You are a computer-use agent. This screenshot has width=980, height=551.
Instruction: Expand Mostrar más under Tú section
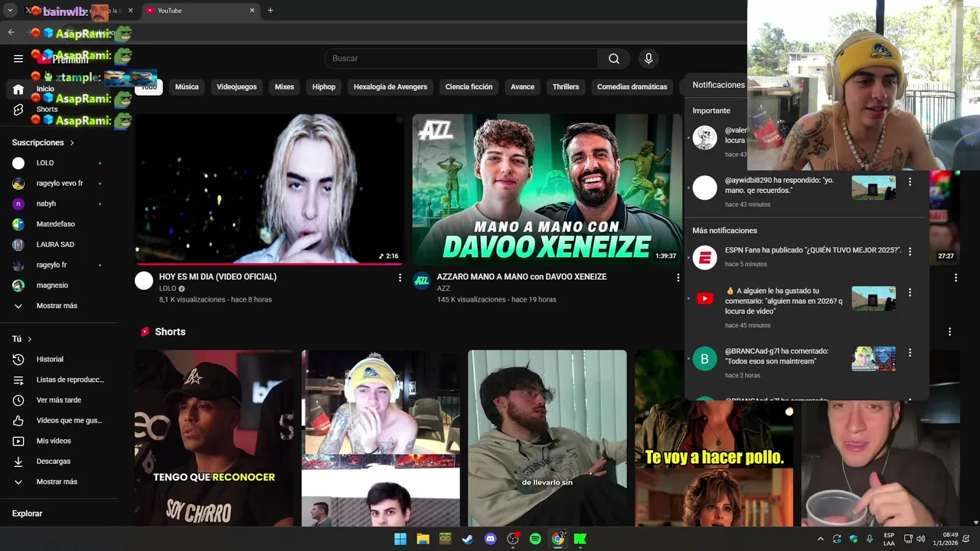coord(58,481)
